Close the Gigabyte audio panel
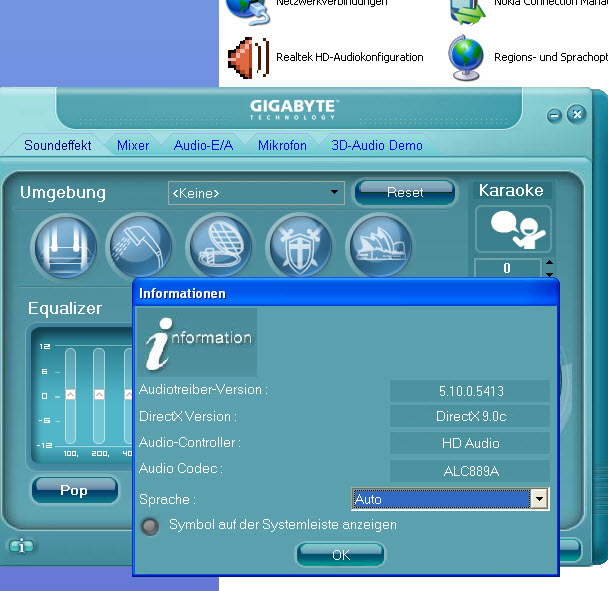 coord(577,114)
